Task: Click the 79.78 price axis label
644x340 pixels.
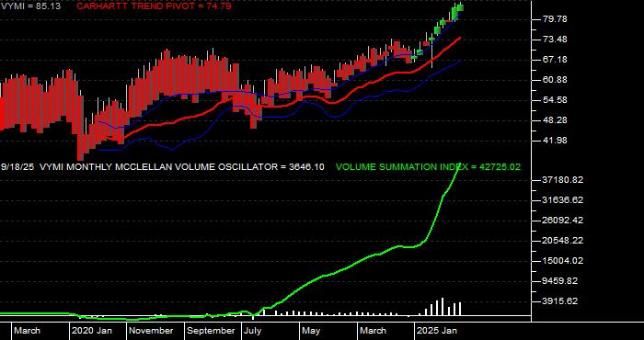Action: click(x=554, y=19)
